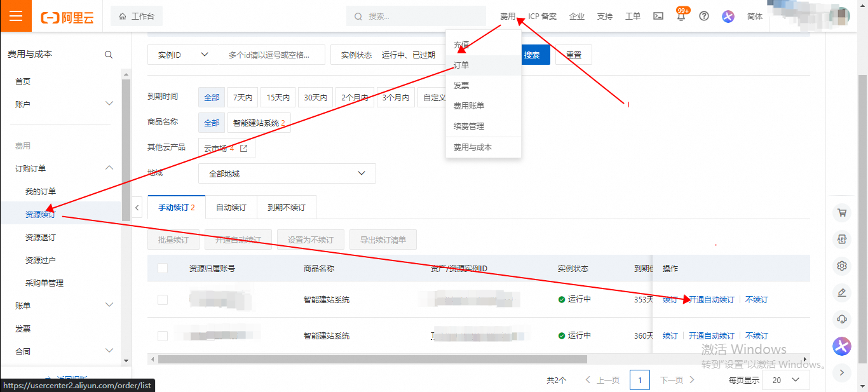This screenshot has height=392, width=868.
Task: Click the 重置 button
Action: (574, 55)
